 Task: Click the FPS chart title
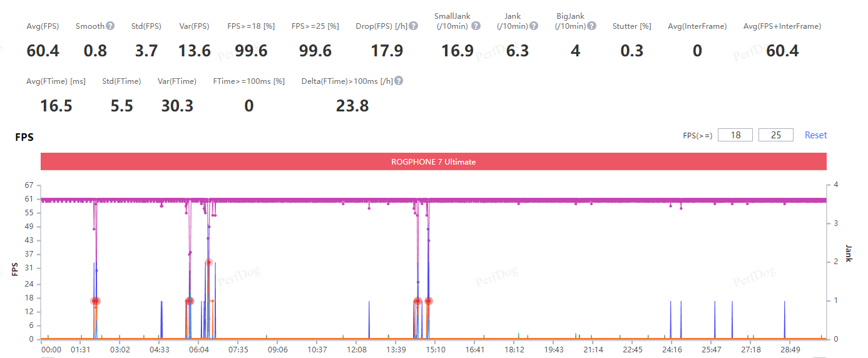click(x=24, y=137)
